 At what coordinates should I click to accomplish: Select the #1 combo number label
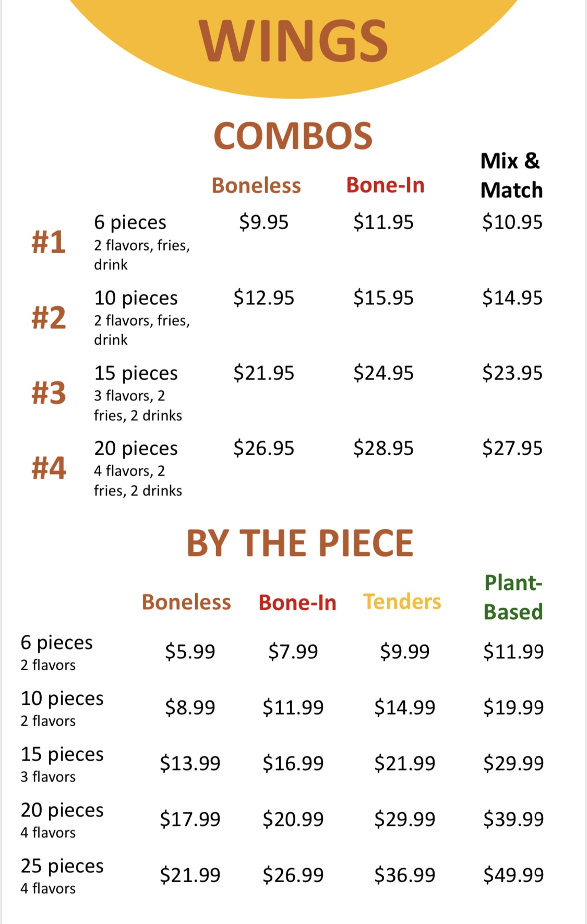[49, 242]
